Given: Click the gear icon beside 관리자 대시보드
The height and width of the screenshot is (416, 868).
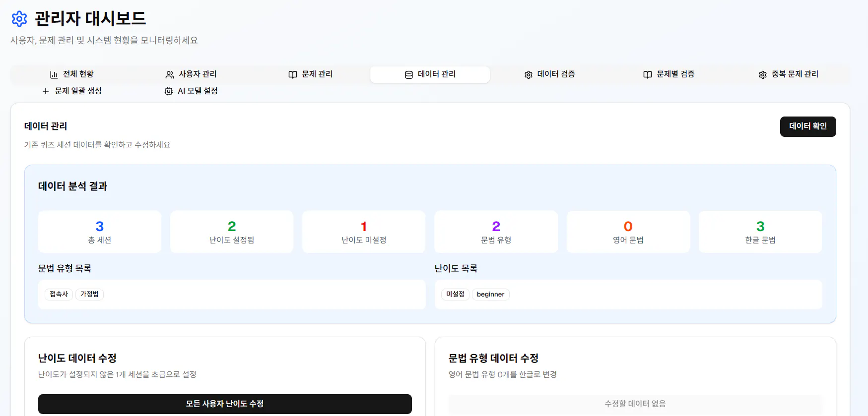Looking at the screenshot, I should (x=19, y=19).
